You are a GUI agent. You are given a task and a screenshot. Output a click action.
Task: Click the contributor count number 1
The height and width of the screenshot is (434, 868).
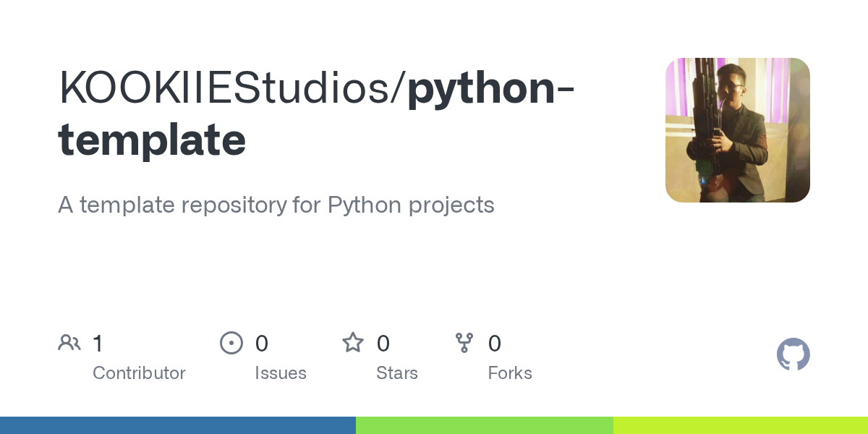click(98, 344)
